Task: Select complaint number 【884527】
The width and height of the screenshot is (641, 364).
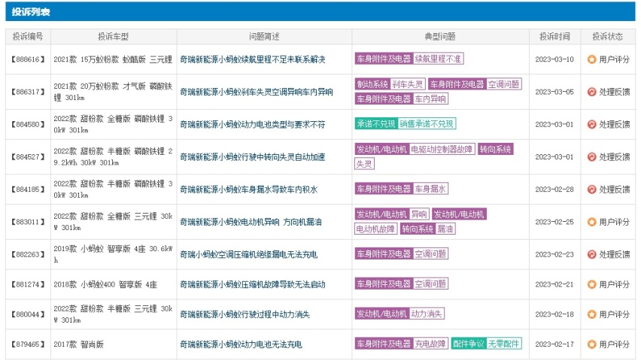Action: point(28,157)
